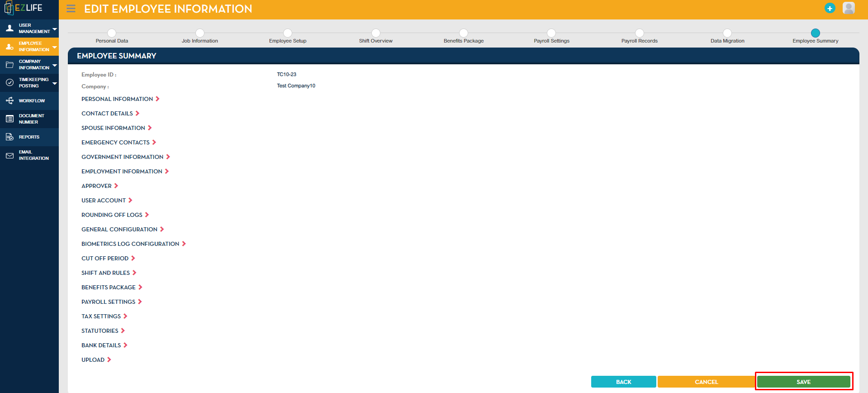
Task: Expand the Timekeeping Posting menu arrow
Action: tap(55, 83)
